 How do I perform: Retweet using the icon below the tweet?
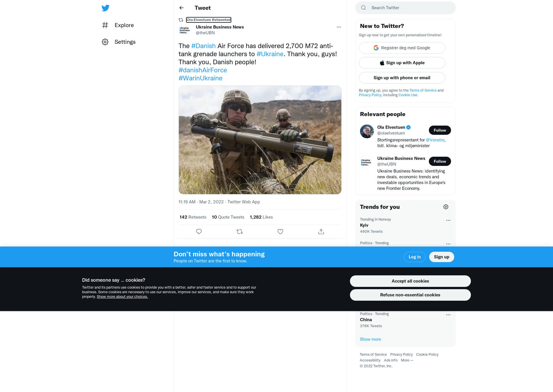[240, 232]
